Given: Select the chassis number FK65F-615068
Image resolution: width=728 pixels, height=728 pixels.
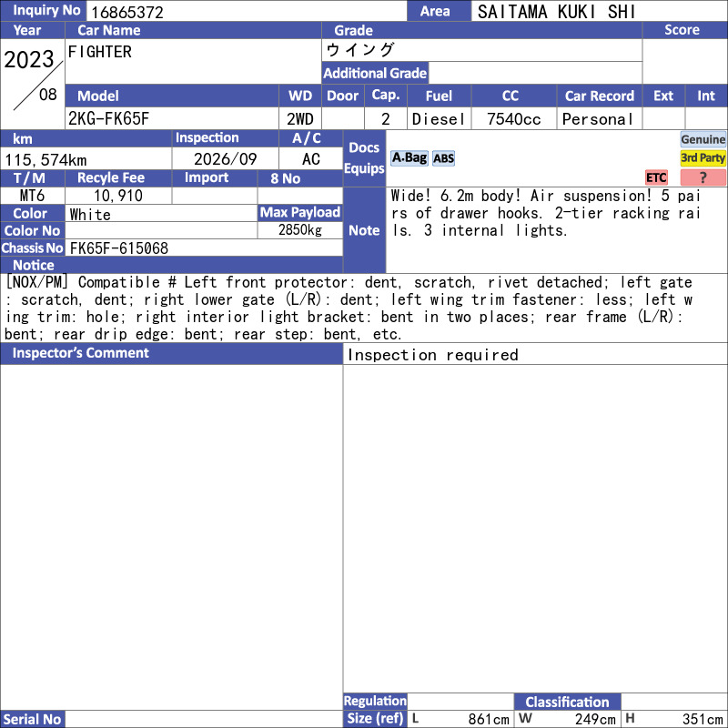Looking at the screenshot, I should point(119,248).
